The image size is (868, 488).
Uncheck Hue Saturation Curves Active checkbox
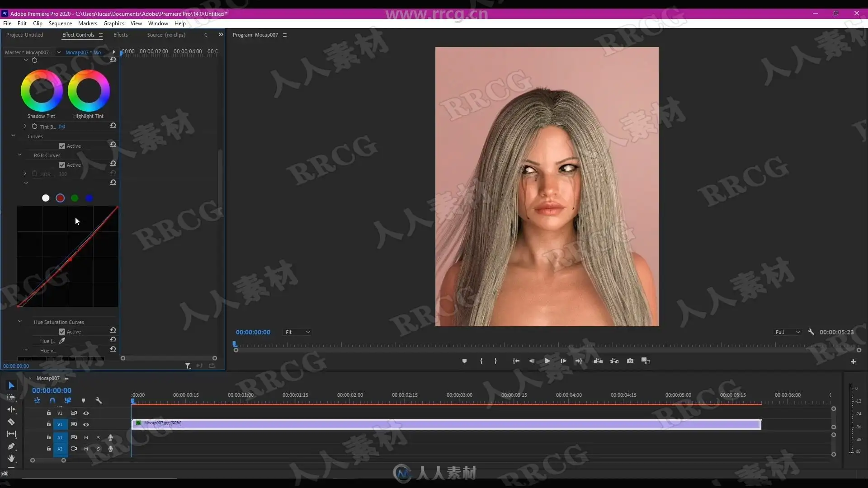tap(62, 332)
